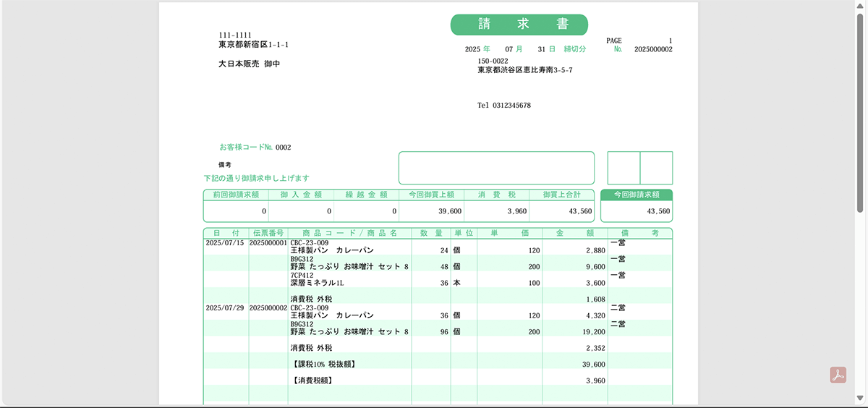
Task: Click the Tel 0312345678 phone number
Action: pyautogui.click(x=504, y=106)
